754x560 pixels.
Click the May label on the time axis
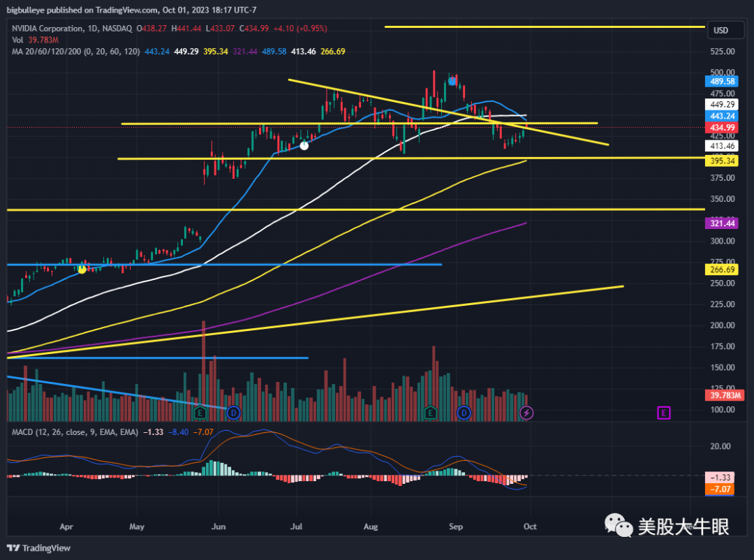(137, 526)
